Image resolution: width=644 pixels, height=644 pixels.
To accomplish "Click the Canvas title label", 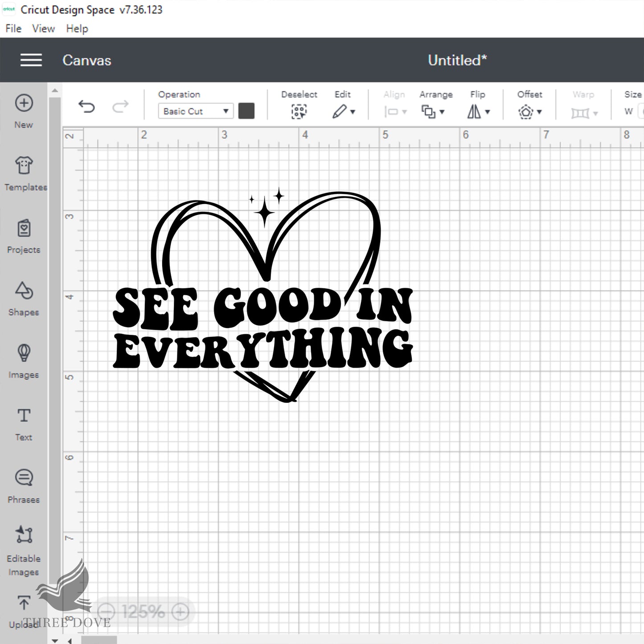I will point(87,60).
